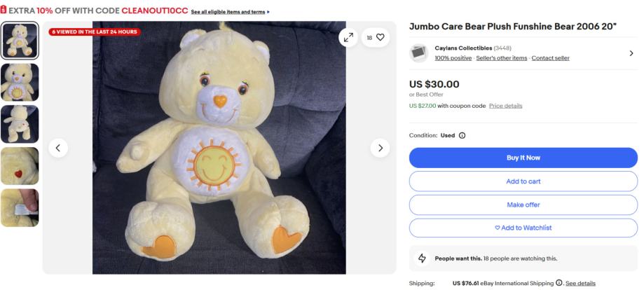644x290 pixels.
Task: Click the shipping info icon
Action: click(x=559, y=283)
